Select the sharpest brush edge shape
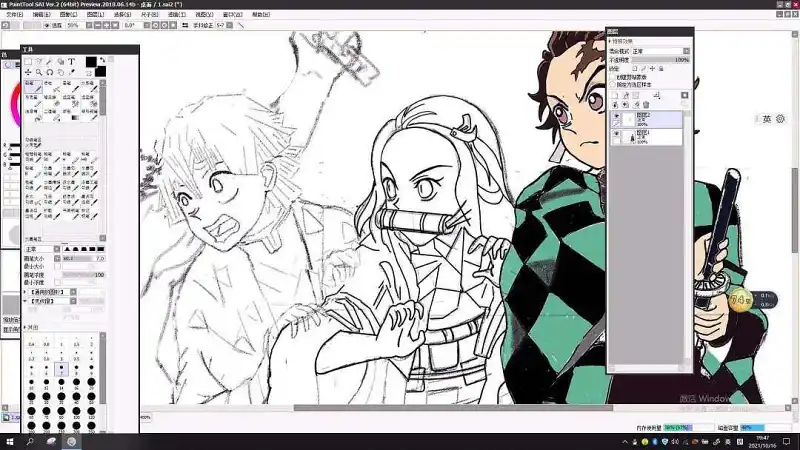Image resolution: width=800 pixels, height=450 pixels. click(x=67, y=249)
